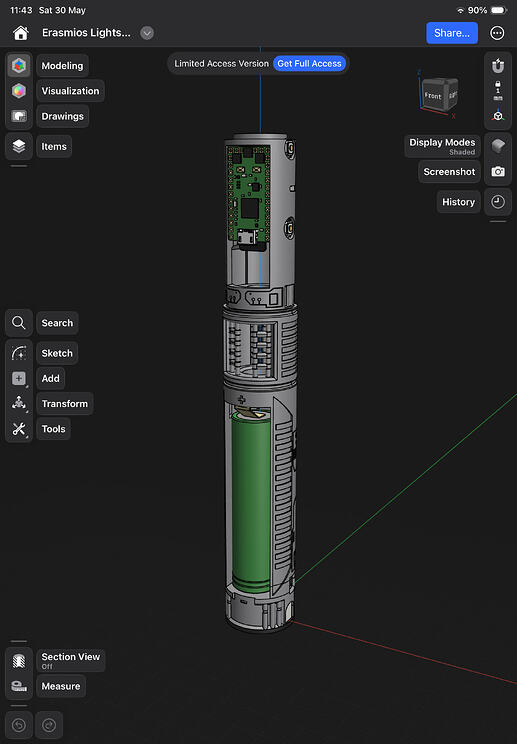This screenshot has width=517, height=744.
Task: Open Display Modes Shaded label
Action: [x=442, y=146]
